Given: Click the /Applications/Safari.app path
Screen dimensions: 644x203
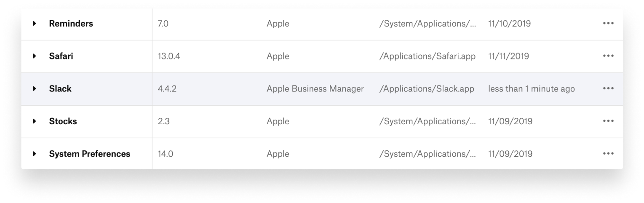Looking at the screenshot, I should [x=427, y=56].
